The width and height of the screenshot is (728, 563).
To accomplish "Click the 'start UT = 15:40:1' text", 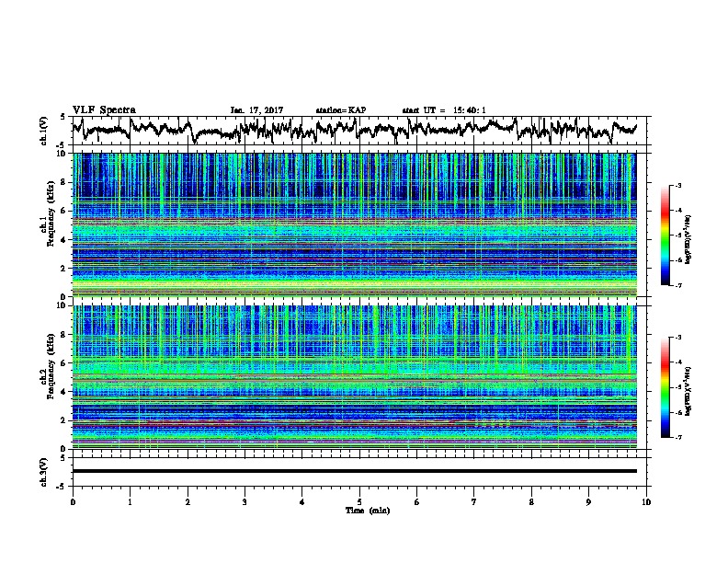I will [444, 110].
